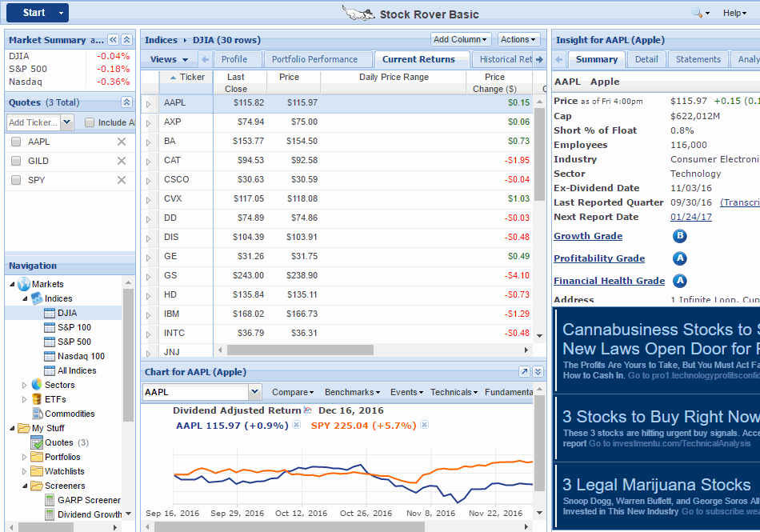Viewport: 760px width, 532px height.
Task: Open the Add Ticker dropdown arrow
Action: tap(67, 122)
